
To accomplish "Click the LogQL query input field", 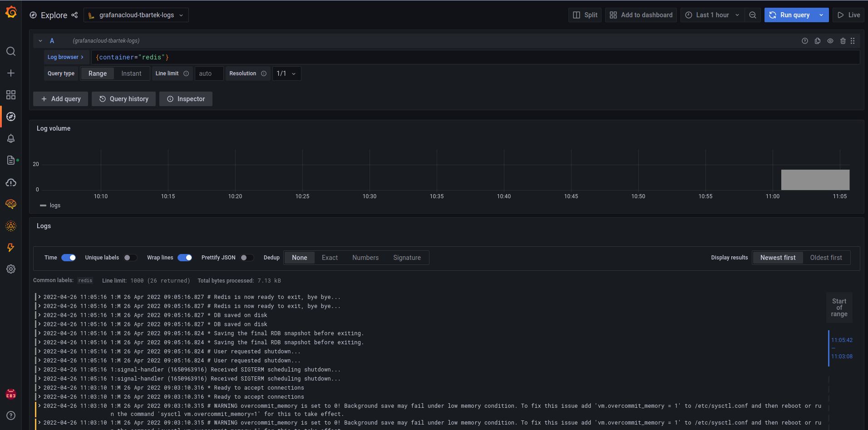I will tap(476, 57).
